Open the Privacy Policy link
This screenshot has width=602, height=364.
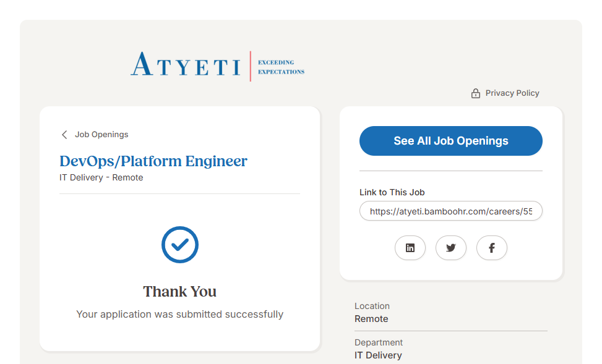click(512, 93)
